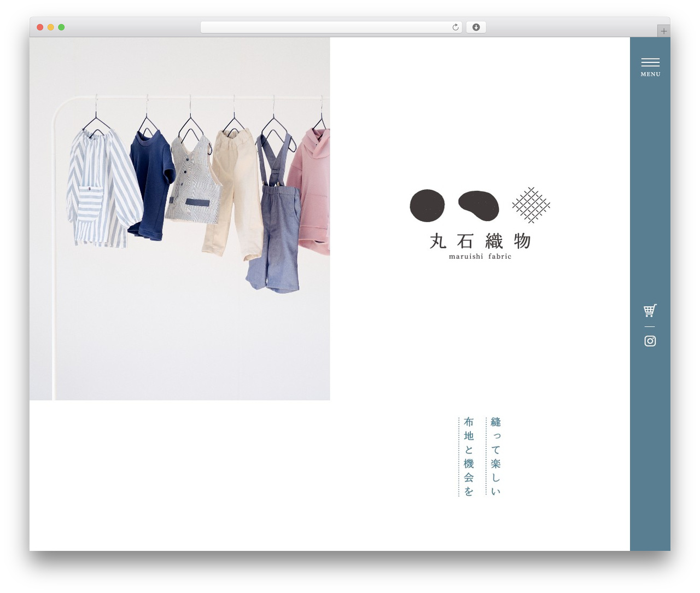Click the red close window button
700x593 pixels.
click(x=40, y=27)
